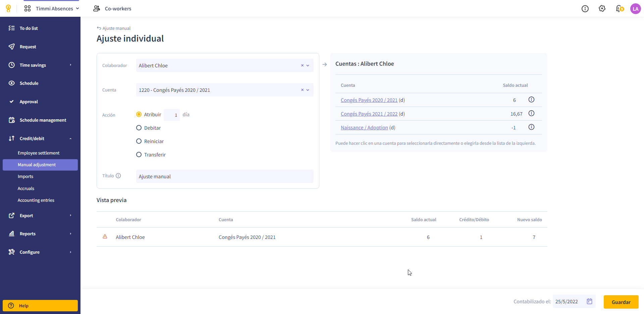This screenshot has width=644, height=314.
Task: Click the Schedule management calendar icon
Action: tap(11, 120)
